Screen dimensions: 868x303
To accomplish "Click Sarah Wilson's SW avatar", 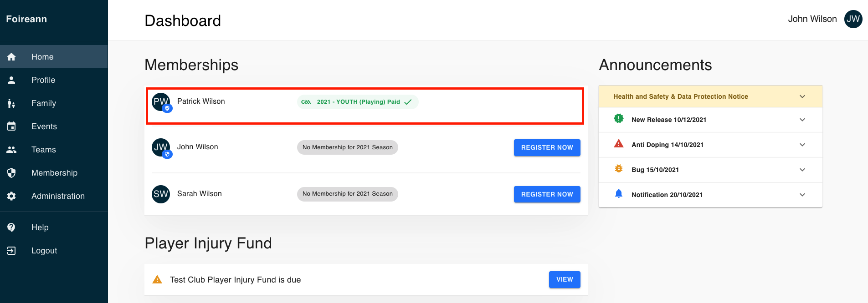I will click(161, 194).
